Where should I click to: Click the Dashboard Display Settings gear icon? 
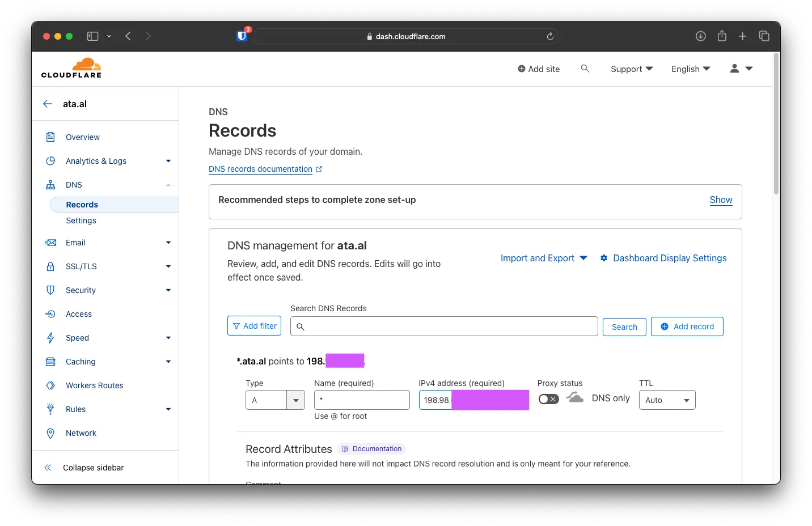[604, 258]
